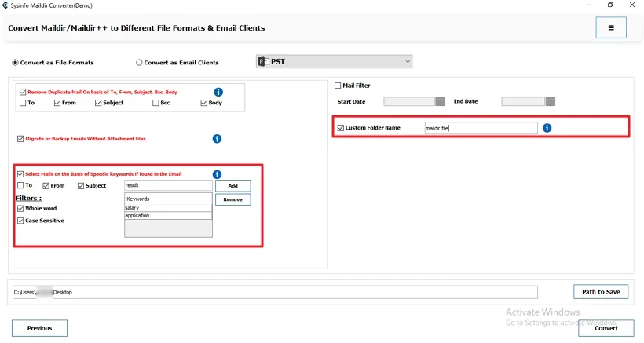Select the salary keyword in list
This screenshot has width=644, height=343.
168,207
